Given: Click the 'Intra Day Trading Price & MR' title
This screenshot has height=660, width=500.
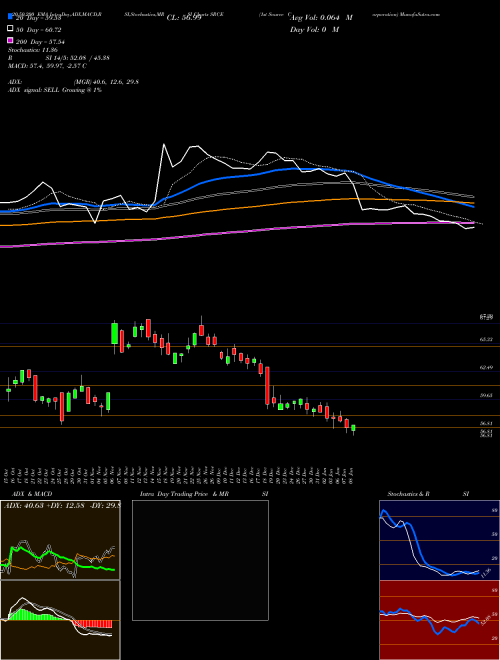Looking at the screenshot, I should 184,494.
